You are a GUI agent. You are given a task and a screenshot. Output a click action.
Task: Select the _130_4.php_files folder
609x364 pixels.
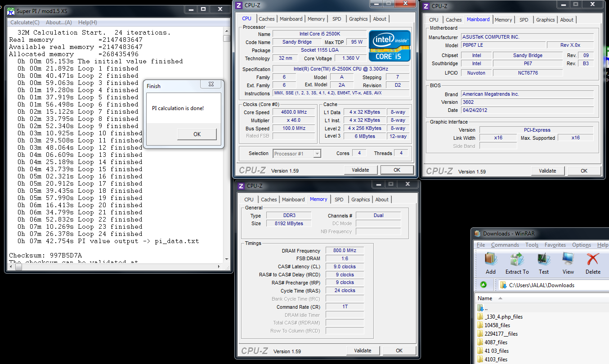[500, 317]
